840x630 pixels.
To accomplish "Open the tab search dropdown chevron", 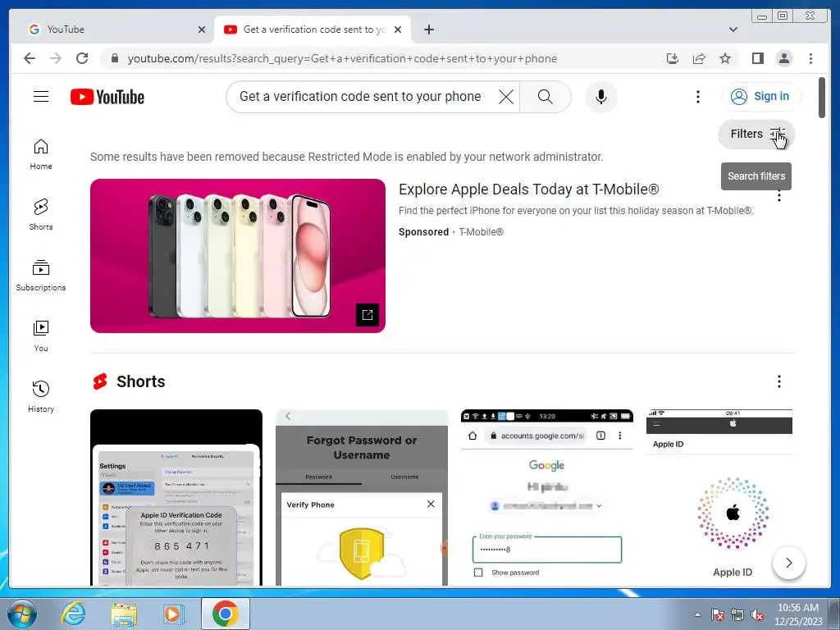I will pyautogui.click(x=733, y=30).
